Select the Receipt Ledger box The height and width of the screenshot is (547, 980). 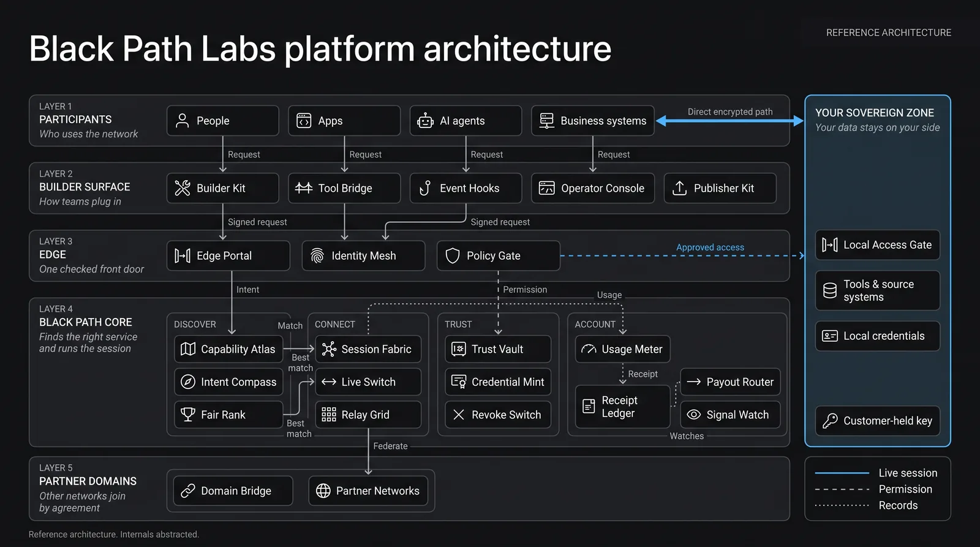click(623, 406)
